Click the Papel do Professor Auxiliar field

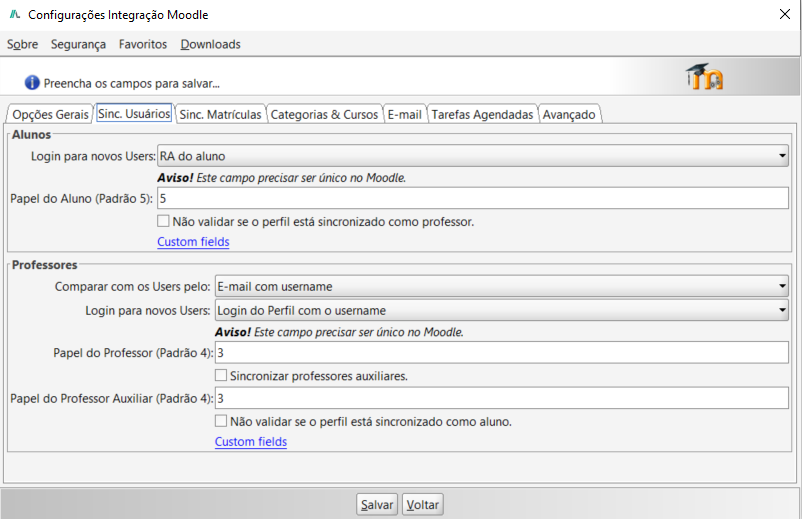[x=501, y=398]
